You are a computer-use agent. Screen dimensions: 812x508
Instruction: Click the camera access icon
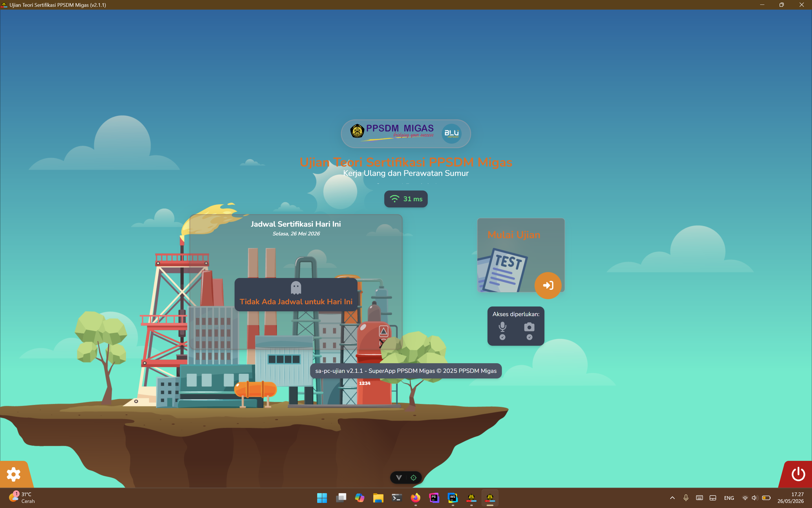529,327
